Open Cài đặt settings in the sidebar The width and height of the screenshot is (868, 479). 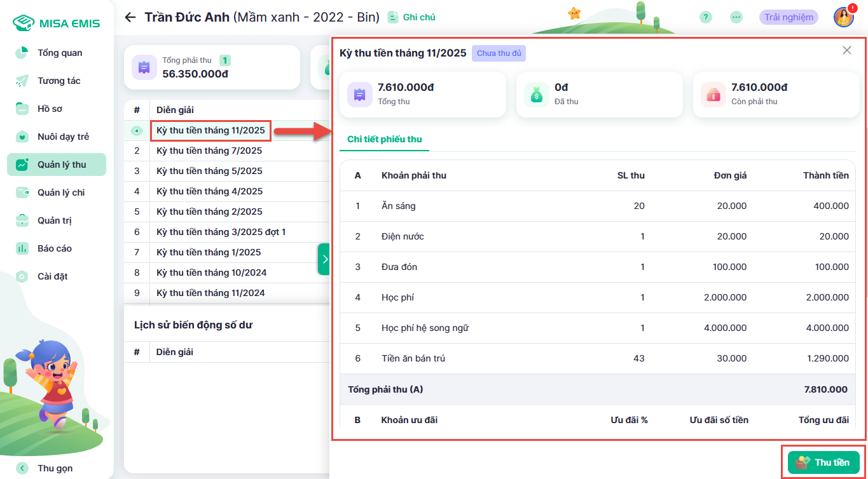click(52, 276)
